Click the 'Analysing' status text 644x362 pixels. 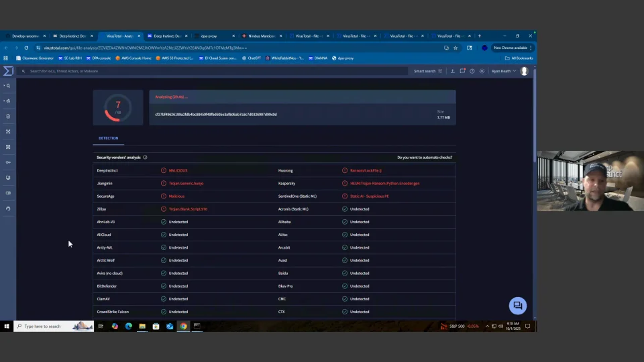point(171,97)
